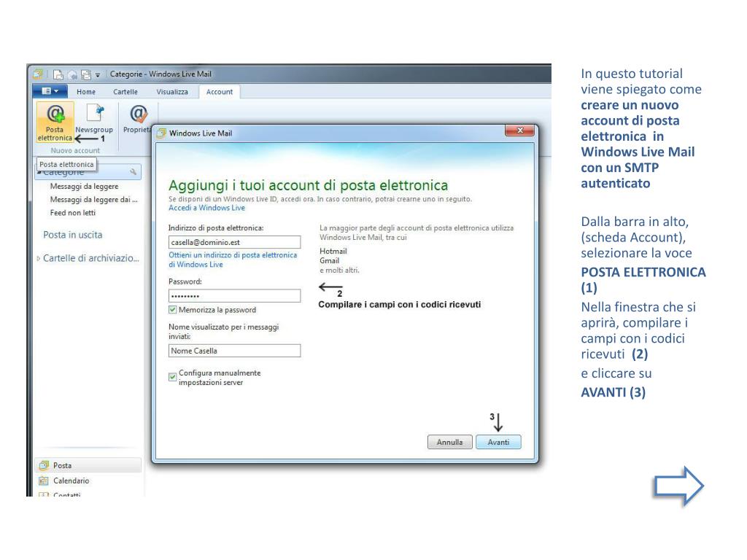Close the Windows Live Mail dialog

[x=519, y=131]
